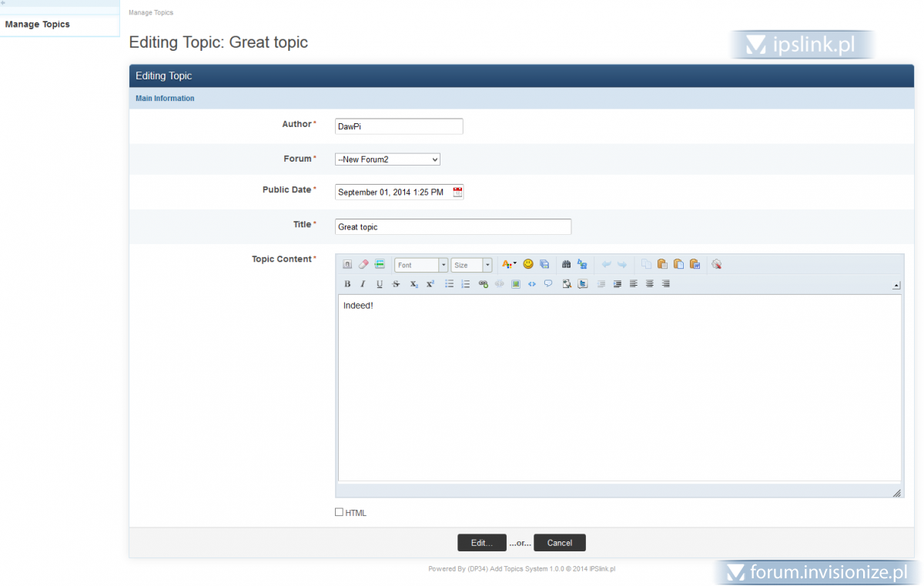
Task: Apply italic formatting
Action: pos(363,284)
